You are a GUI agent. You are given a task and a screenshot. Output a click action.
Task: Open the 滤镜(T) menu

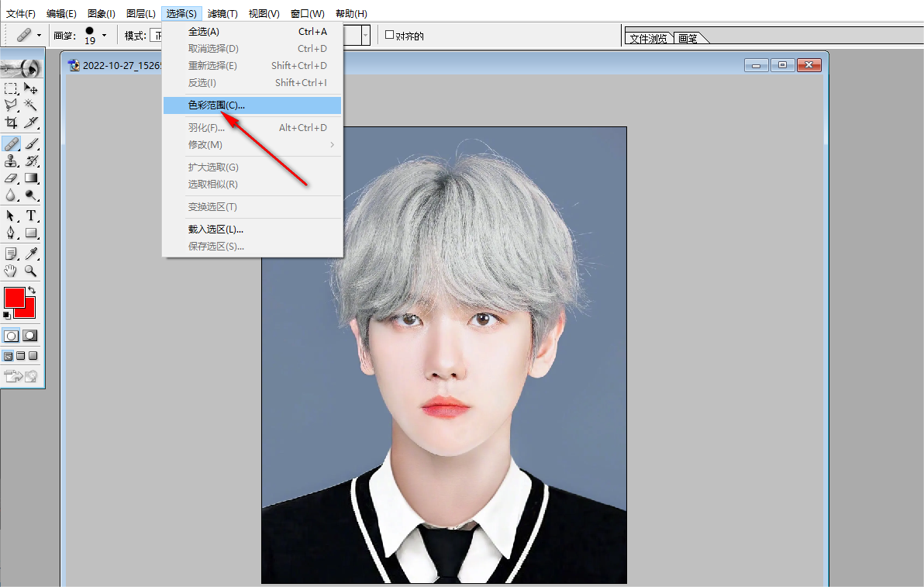[x=222, y=13]
